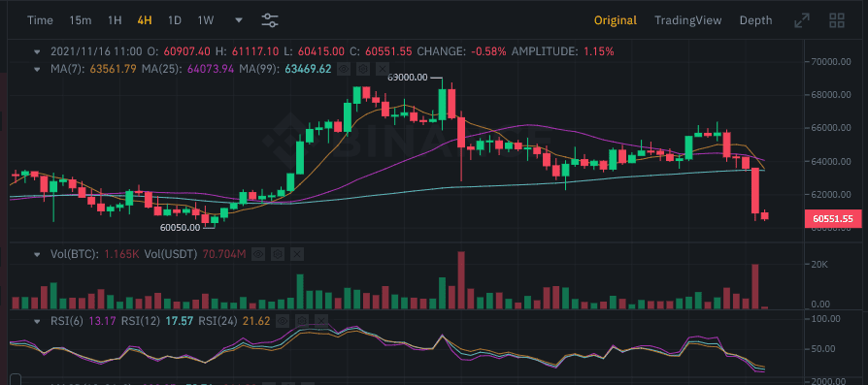Image resolution: width=868 pixels, height=385 pixels.
Task: Click the 69000.00 high price label
Action: click(408, 78)
